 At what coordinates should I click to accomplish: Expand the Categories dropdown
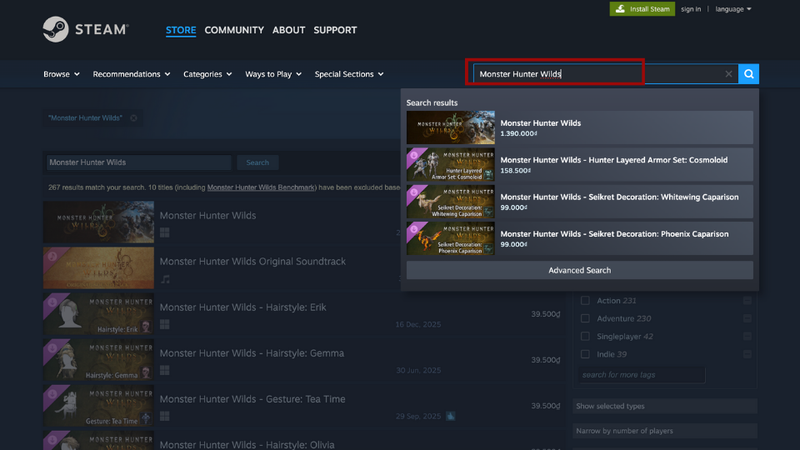coord(208,74)
